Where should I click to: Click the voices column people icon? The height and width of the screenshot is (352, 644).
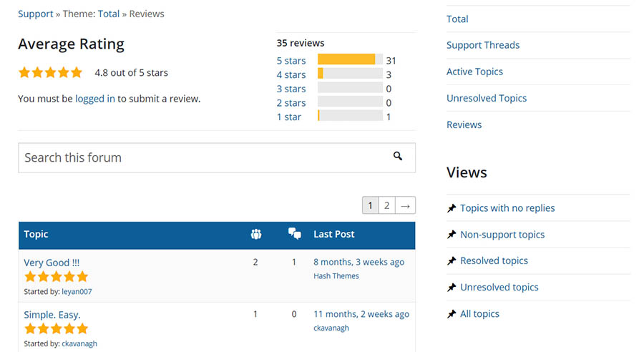click(x=256, y=234)
